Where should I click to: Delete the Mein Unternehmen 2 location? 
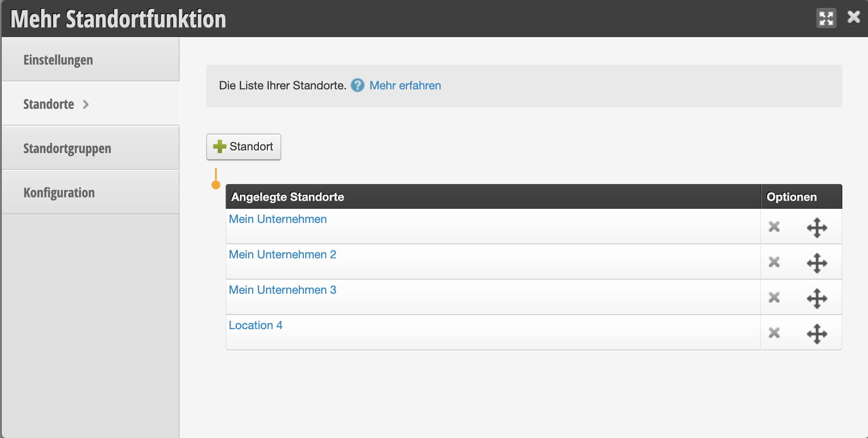pos(774,262)
